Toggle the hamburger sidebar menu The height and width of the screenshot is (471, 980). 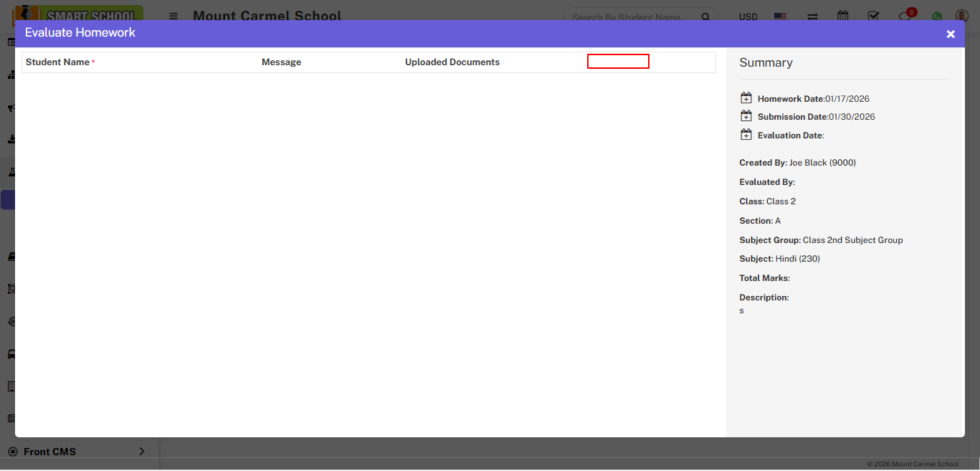click(173, 16)
